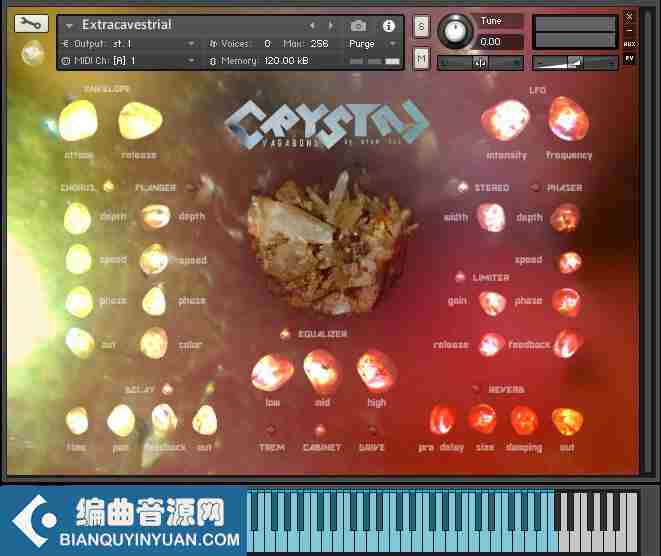Open the Output st. 1 dropdown

(129, 44)
